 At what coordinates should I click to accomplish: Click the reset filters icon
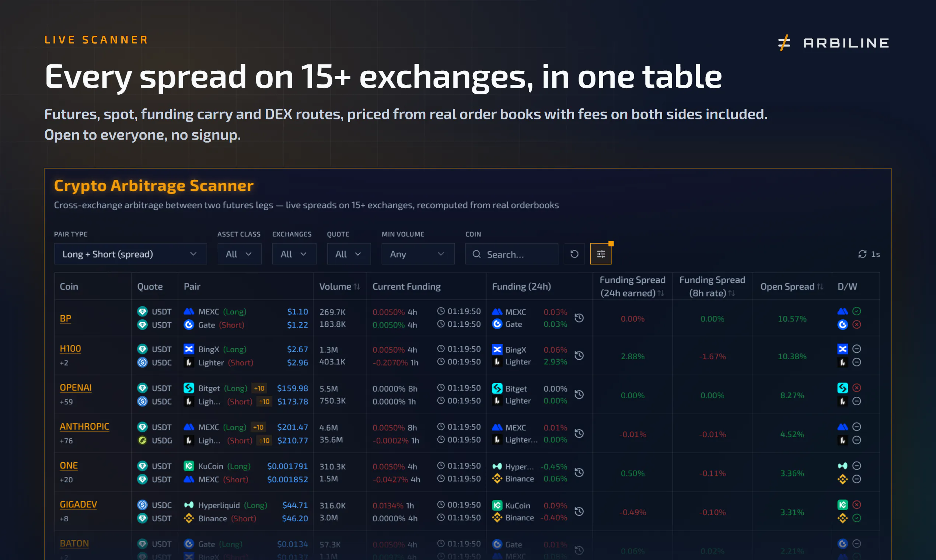574,254
